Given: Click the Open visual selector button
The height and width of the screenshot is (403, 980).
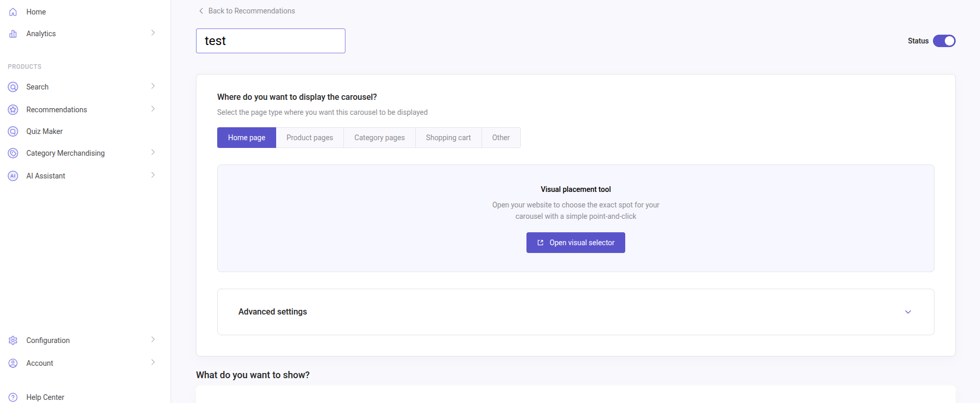Looking at the screenshot, I should (x=576, y=243).
